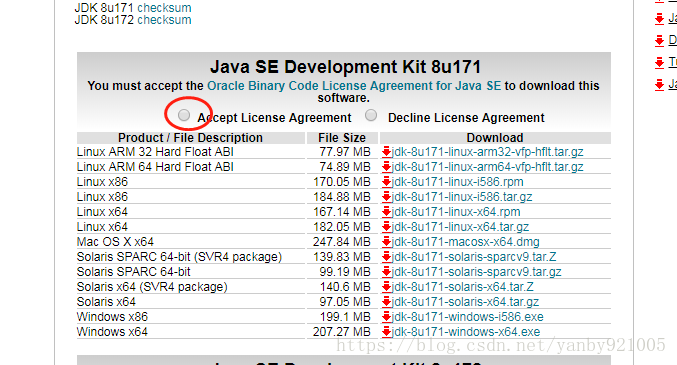The image size is (677, 365).
Task: Click the Mac OS X x64 product text
Action: point(115,242)
